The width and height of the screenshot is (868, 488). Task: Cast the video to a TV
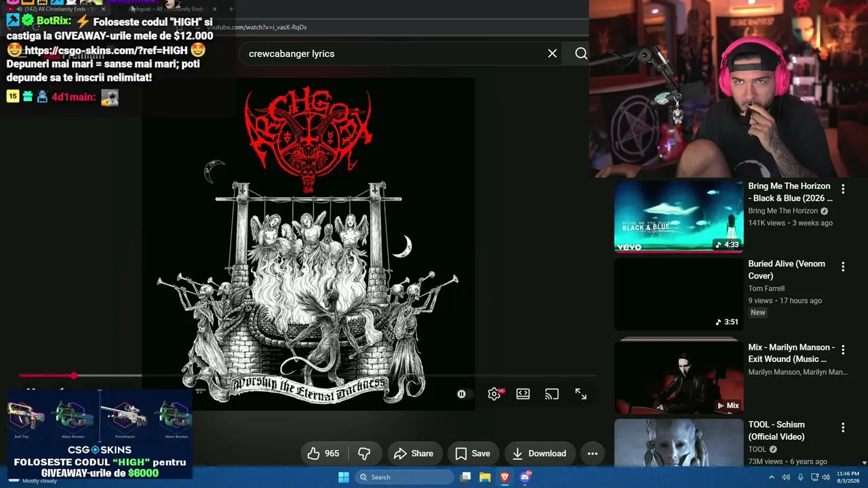coord(552,394)
